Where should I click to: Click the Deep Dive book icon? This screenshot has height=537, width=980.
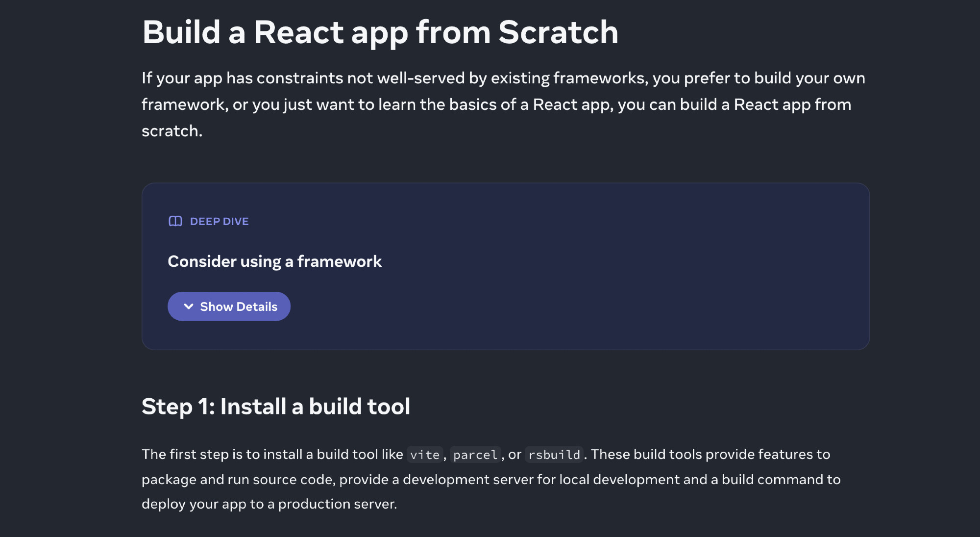[175, 221]
